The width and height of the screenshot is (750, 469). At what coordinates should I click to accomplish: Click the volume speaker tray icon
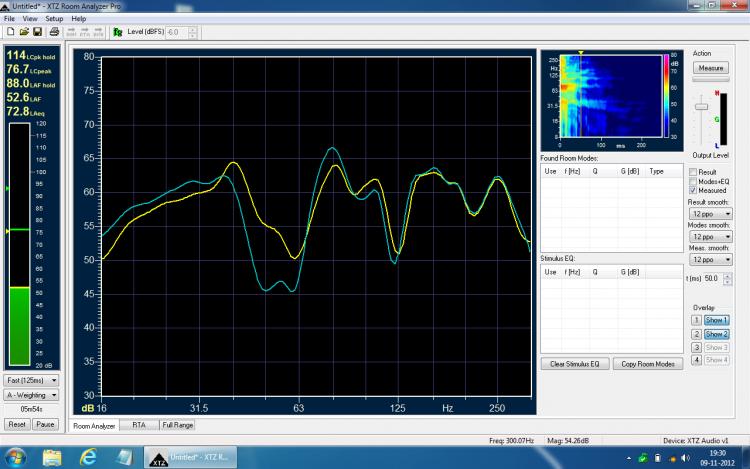tap(686, 458)
